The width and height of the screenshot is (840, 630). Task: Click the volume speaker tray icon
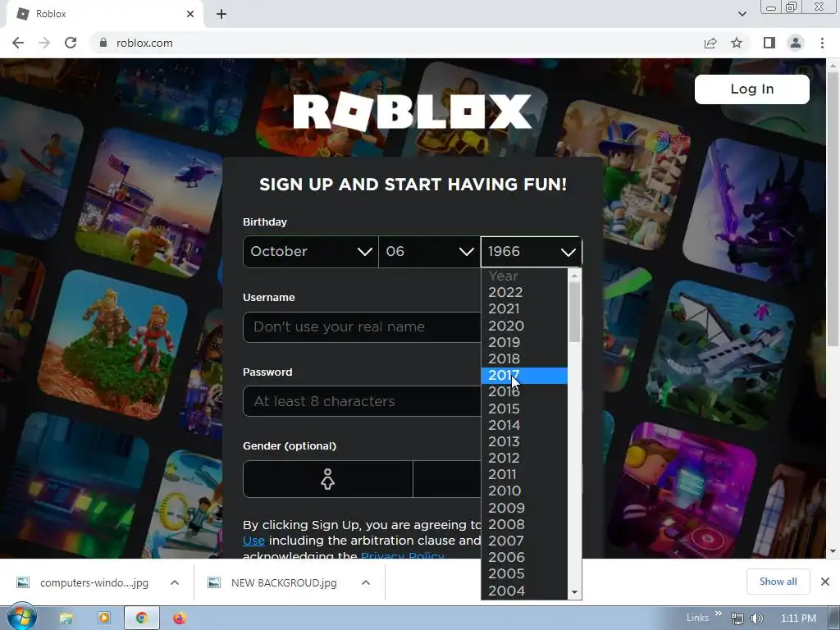pos(756,619)
